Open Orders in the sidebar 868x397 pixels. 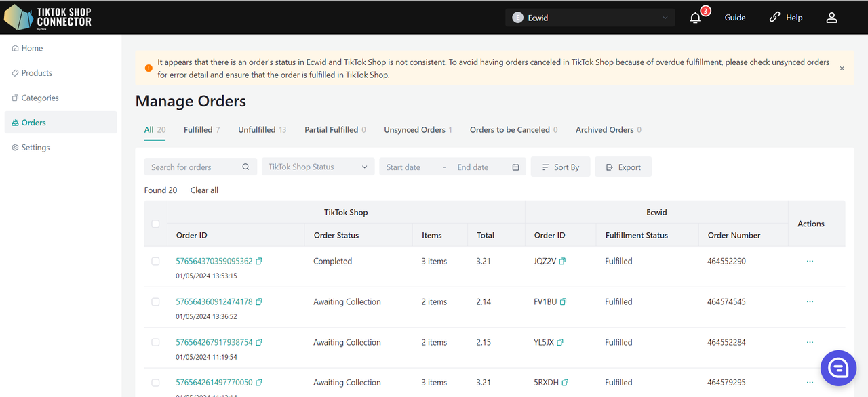point(60,123)
